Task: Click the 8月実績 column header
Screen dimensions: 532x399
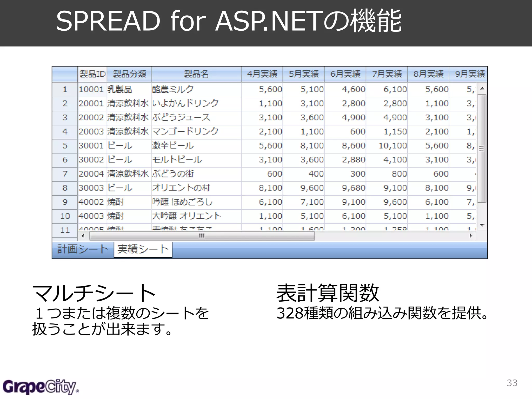Action: 428,74
